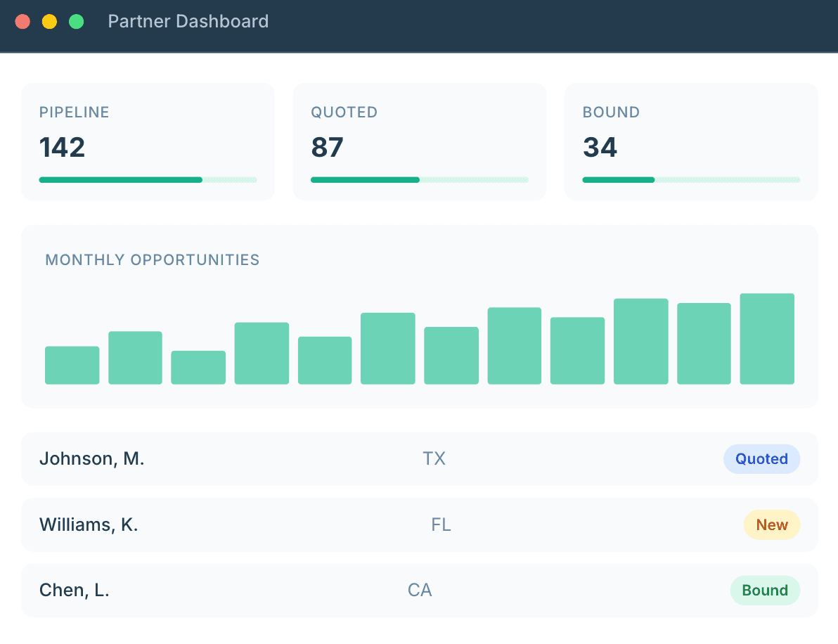The width and height of the screenshot is (838, 644).
Task: Click the first bar in the Monthly Opportunities chart
Action: 72,364
